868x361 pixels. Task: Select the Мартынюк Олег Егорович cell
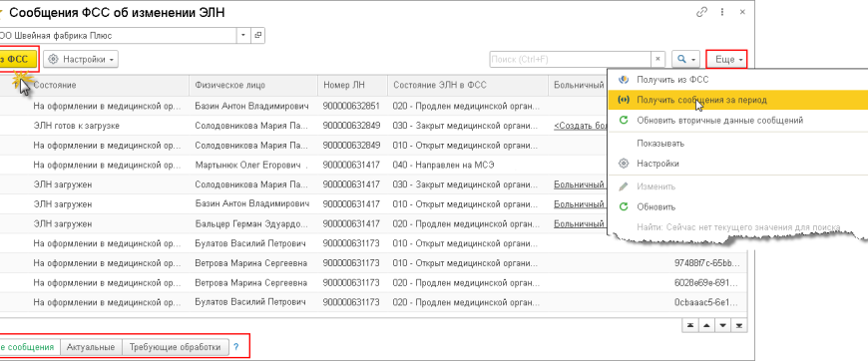point(253,165)
